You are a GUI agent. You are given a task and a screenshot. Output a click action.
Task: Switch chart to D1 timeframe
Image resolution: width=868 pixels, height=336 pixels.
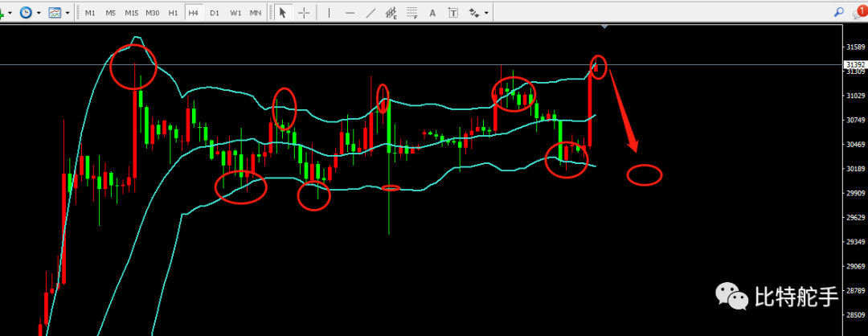[x=215, y=12]
